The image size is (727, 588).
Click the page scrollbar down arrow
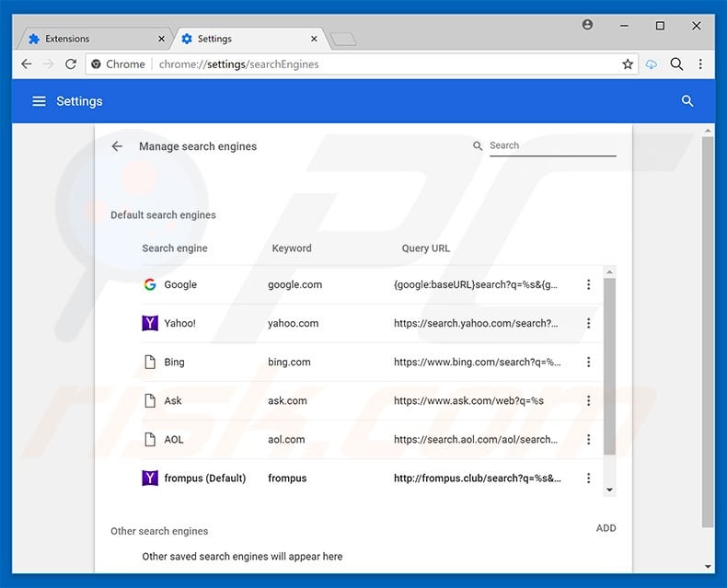tap(708, 566)
